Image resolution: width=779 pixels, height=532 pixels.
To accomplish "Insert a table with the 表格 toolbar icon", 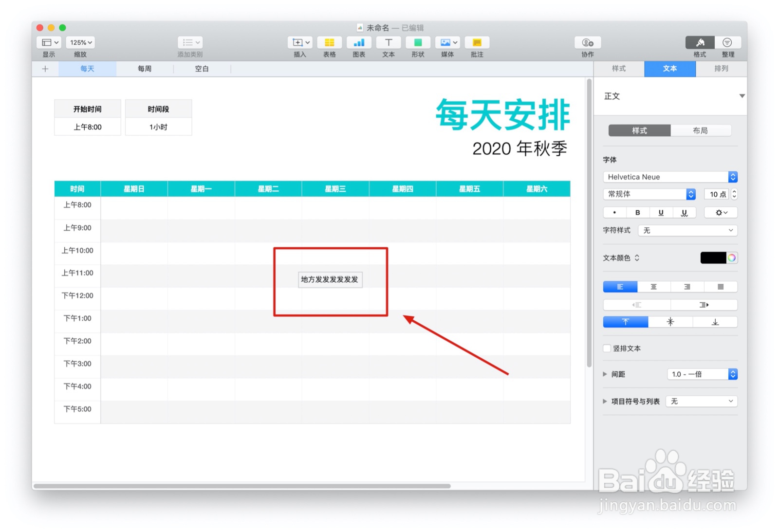I will pyautogui.click(x=329, y=43).
